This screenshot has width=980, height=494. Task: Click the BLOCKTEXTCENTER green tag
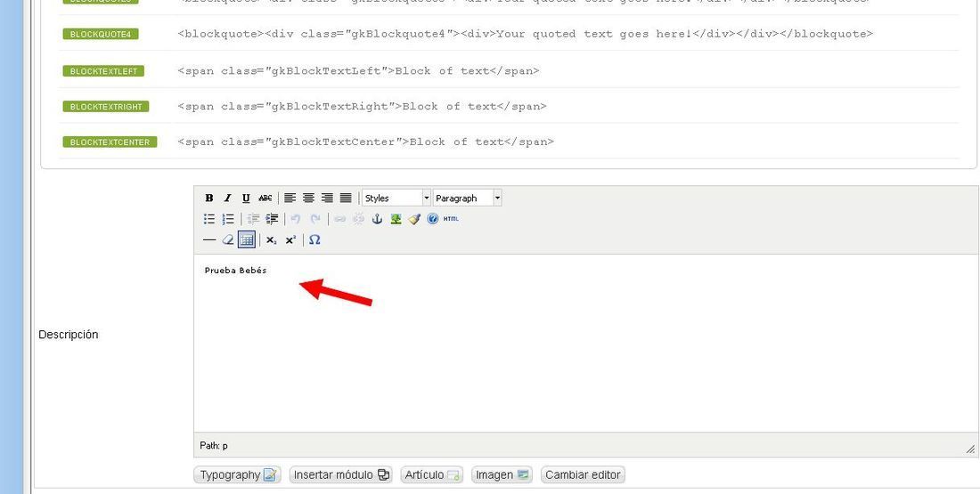[110, 142]
